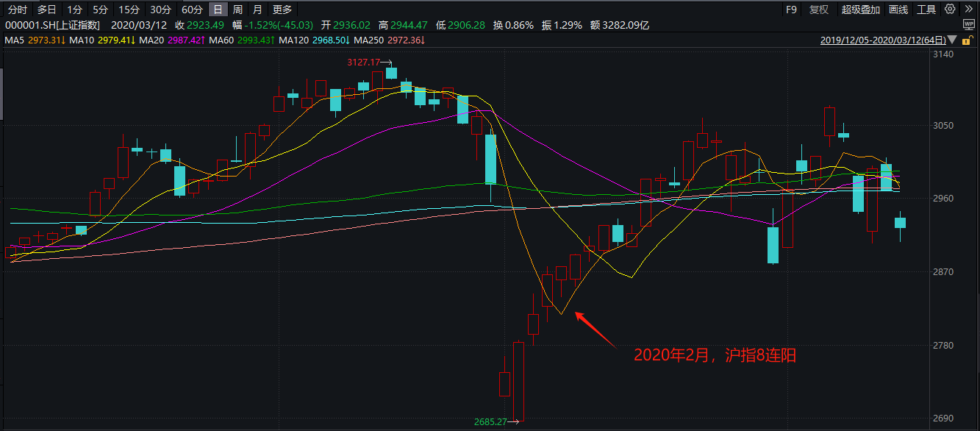Click the tall red candle at the 2685.27 low
This screenshot has height=431, width=980.
tap(518, 381)
